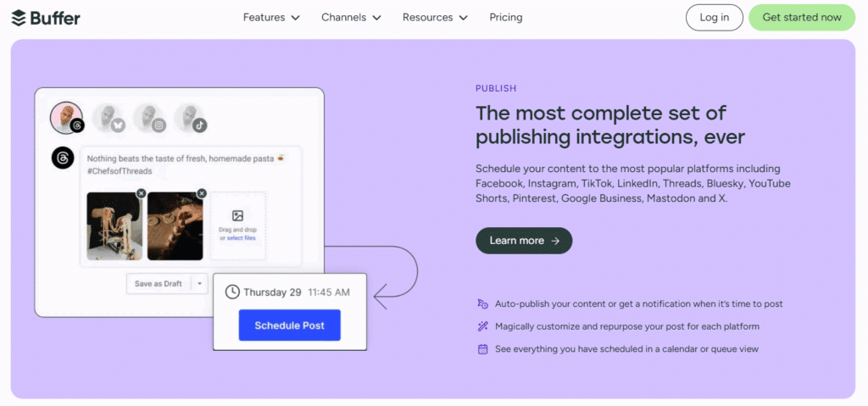Click the Learn more button
Screen dimensions: 868x406
click(524, 241)
